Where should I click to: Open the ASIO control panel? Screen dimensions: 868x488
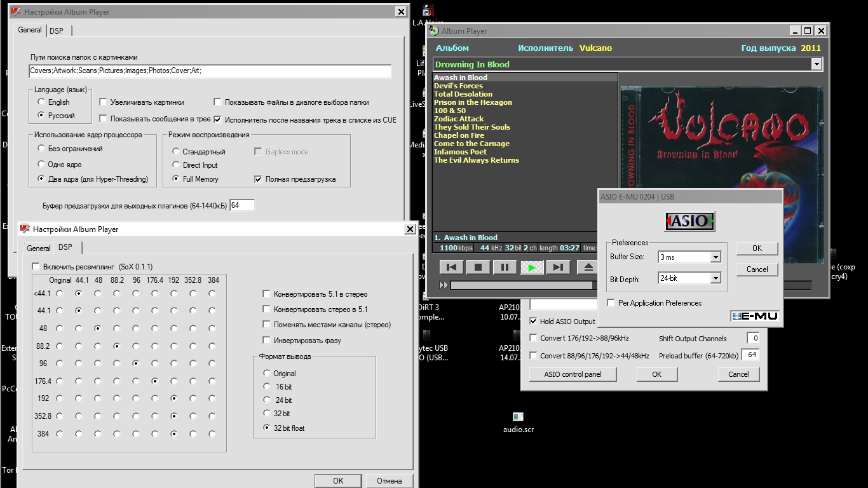573,374
